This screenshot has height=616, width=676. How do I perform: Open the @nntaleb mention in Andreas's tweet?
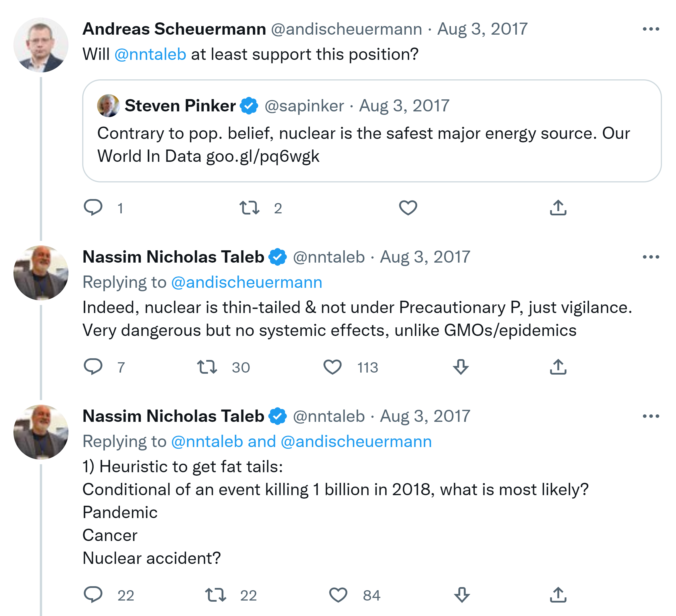coord(150,54)
